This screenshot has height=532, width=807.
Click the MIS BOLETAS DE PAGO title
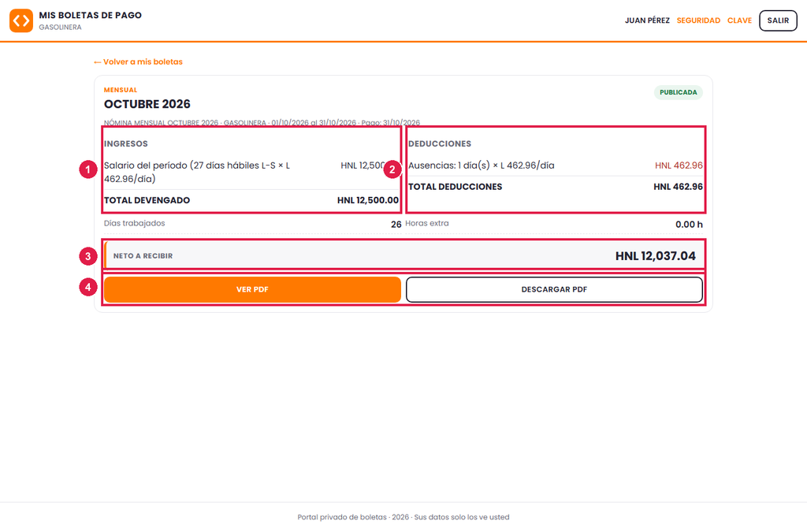click(90, 16)
